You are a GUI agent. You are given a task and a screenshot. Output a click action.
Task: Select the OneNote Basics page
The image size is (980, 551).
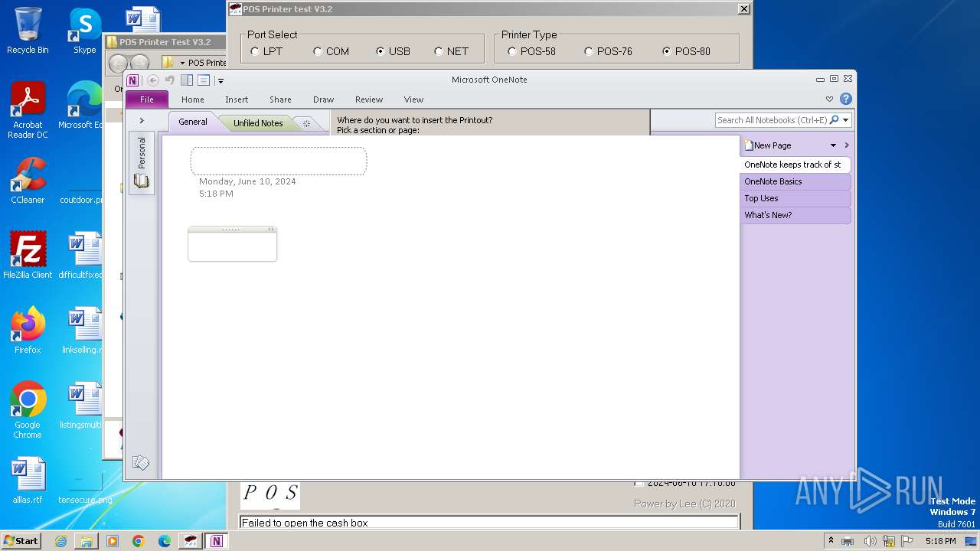point(795,181)
